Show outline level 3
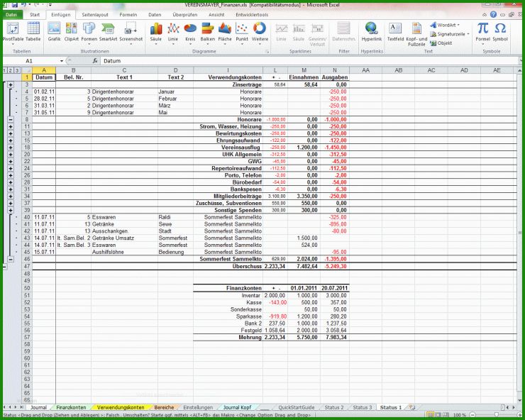 point(17,70)
